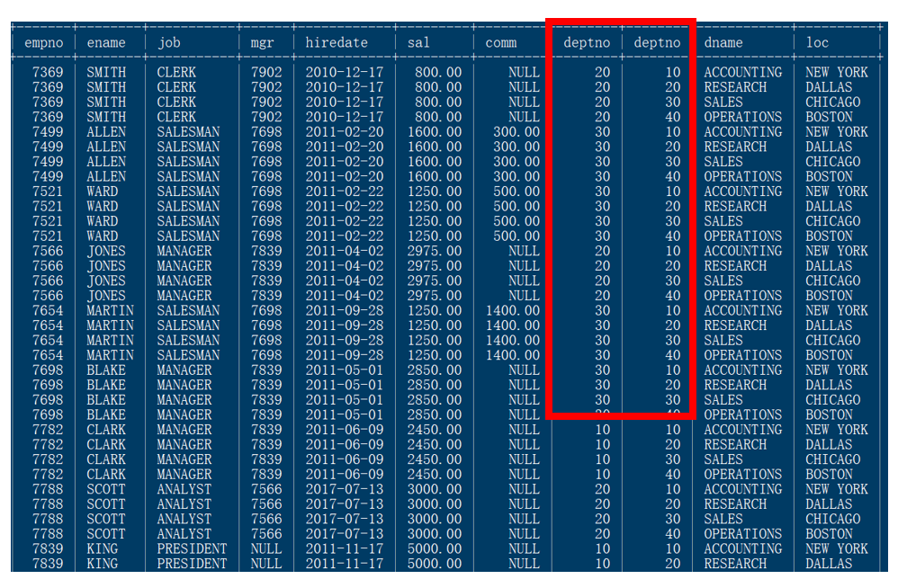Click MANAGER in JONES's CHICAGO row
The height and width of the screenshot is (588, 898).
click(184, 281)
